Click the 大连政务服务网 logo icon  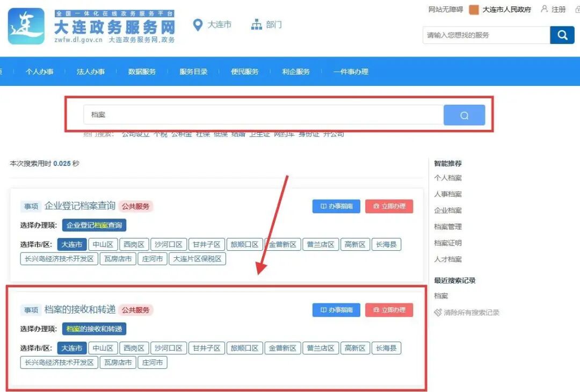click(26, 25)
